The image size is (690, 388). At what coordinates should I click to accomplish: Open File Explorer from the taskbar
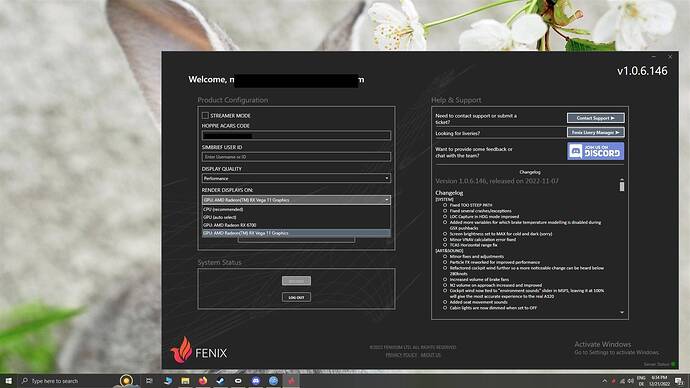click(185, 381)
